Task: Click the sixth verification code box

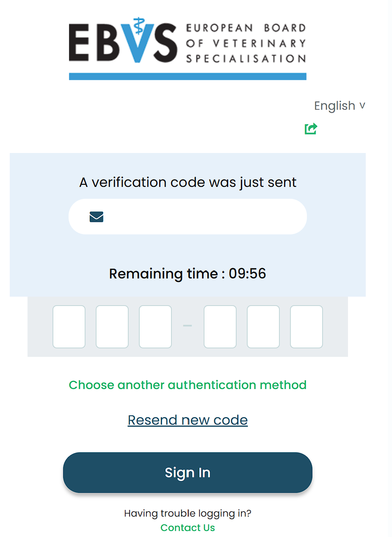Action: [306, 326]
